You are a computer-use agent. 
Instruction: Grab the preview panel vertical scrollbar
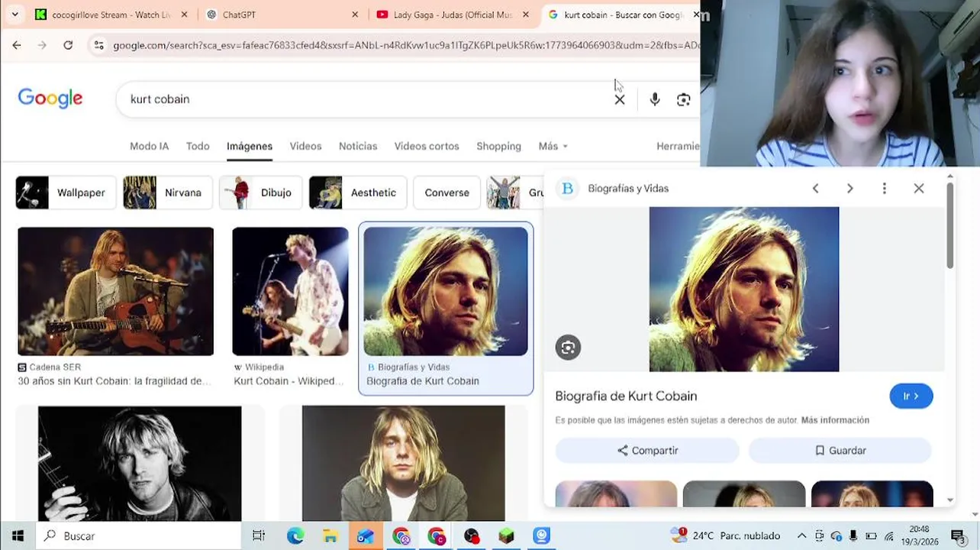click(x=950, y=226)
